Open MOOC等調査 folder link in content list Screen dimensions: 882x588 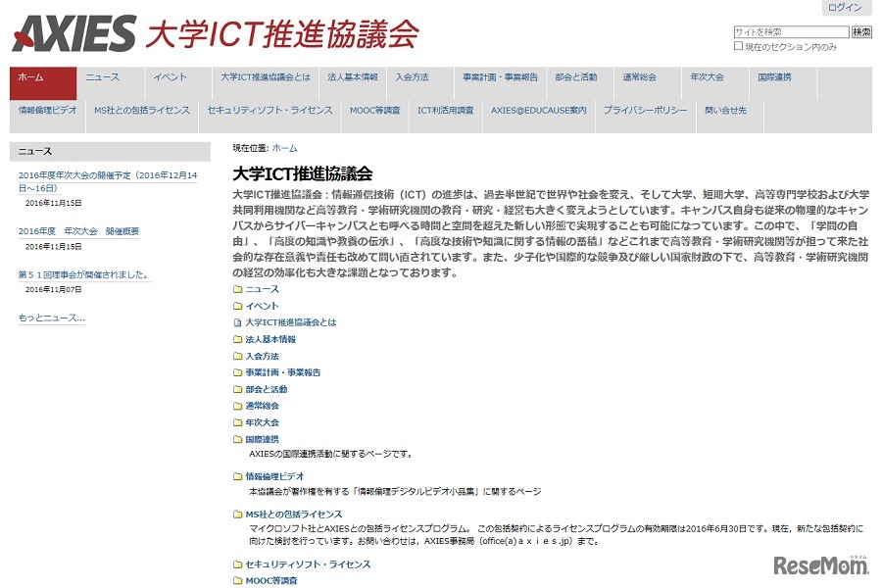click(x=271, y=581)
